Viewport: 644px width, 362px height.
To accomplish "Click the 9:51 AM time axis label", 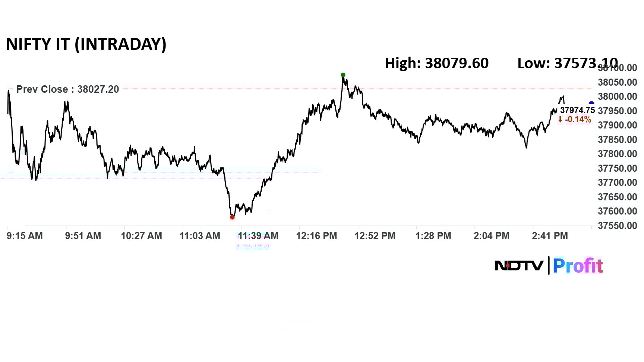I will point(83,236).
